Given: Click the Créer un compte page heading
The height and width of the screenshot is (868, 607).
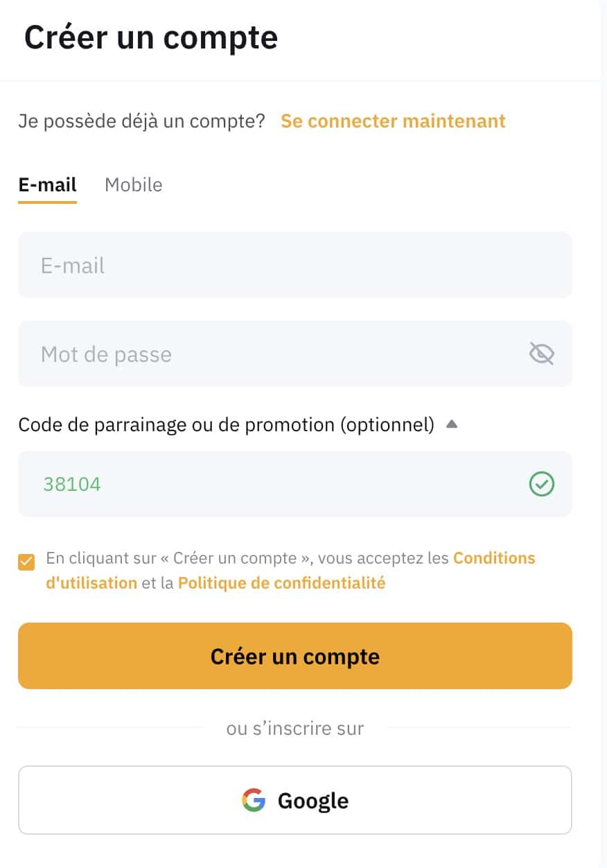Looking at the screenshot, I should coord(150,37).
